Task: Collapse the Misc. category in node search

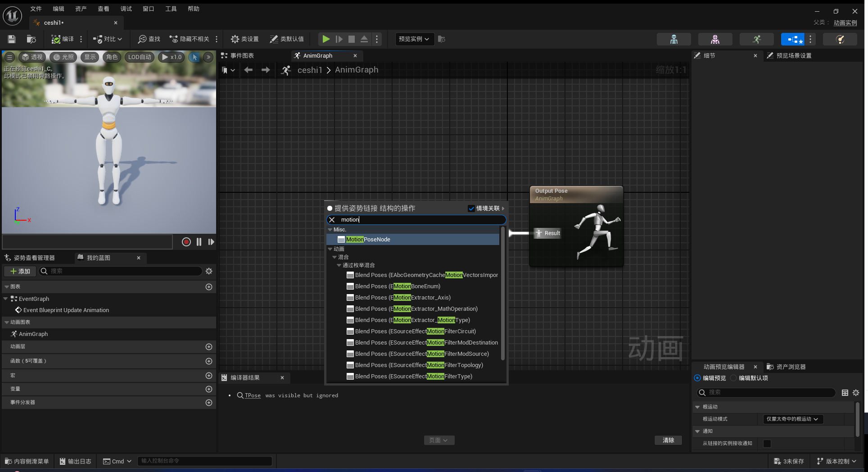Action: point(330,230)
